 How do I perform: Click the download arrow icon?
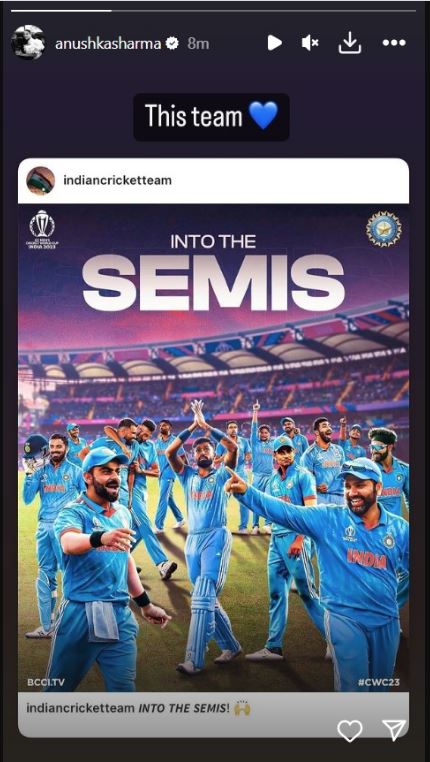pyautogui.click(x=350, y=44)
